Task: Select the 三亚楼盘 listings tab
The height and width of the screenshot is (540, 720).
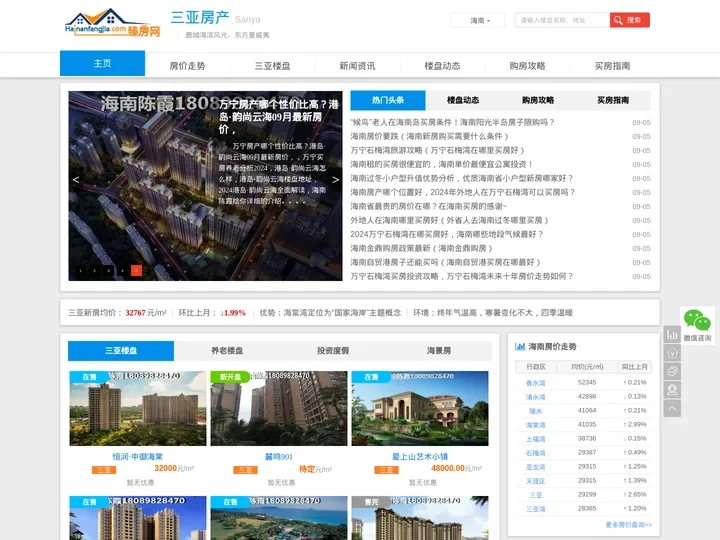Action: click(x=121, y=350)
